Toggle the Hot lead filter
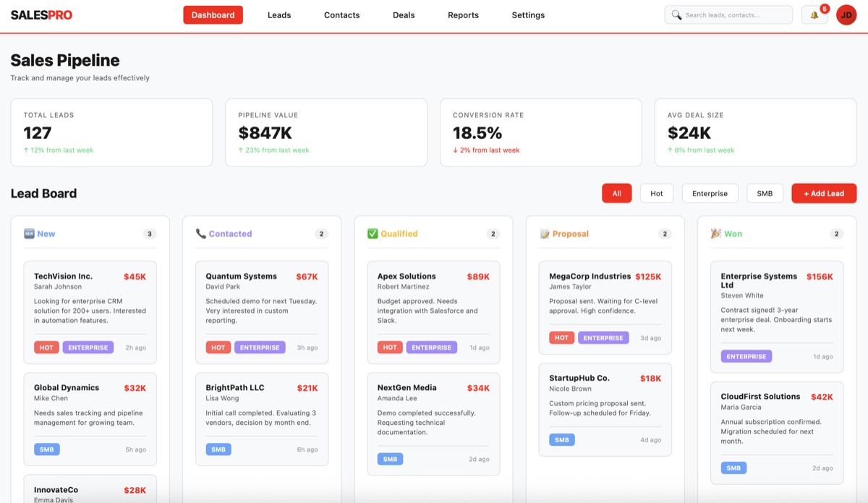 click(656, 193)
